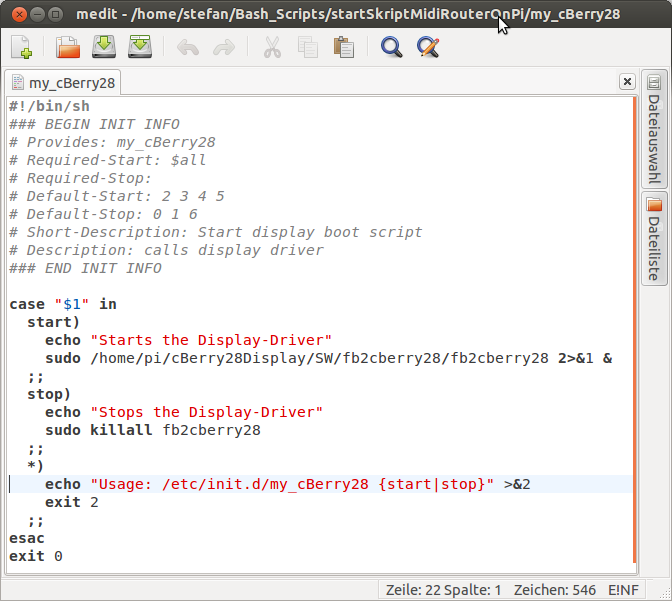This screenshot has width=672, height=601.
Task: Click the Zeile: 22 Spalte: 1 status entry
Action: click(443, 590)
